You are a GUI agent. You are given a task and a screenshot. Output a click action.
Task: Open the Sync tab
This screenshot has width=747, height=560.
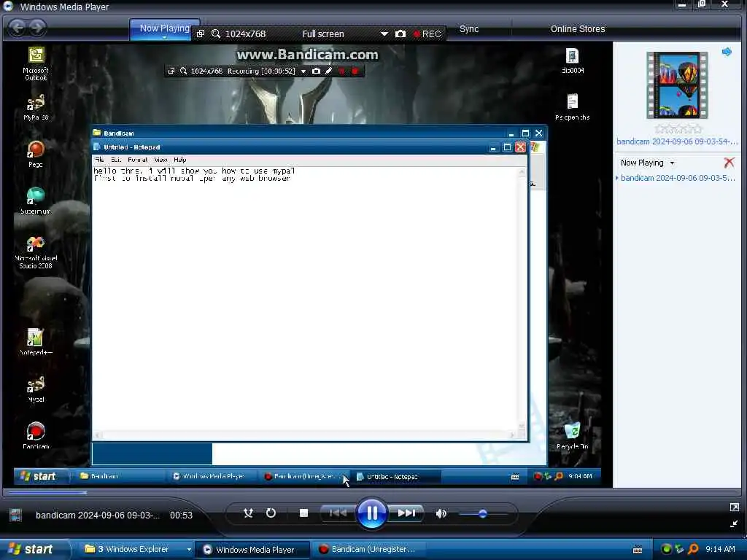469,29
